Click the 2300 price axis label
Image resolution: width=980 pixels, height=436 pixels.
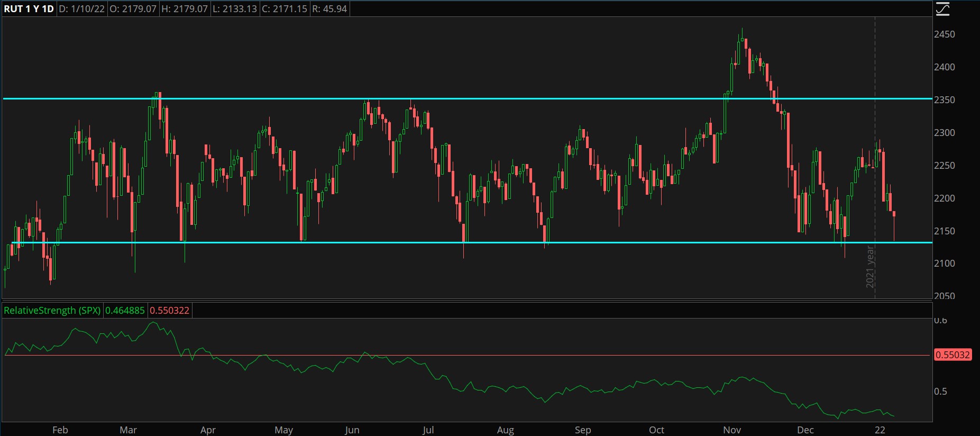coord(945,133)
